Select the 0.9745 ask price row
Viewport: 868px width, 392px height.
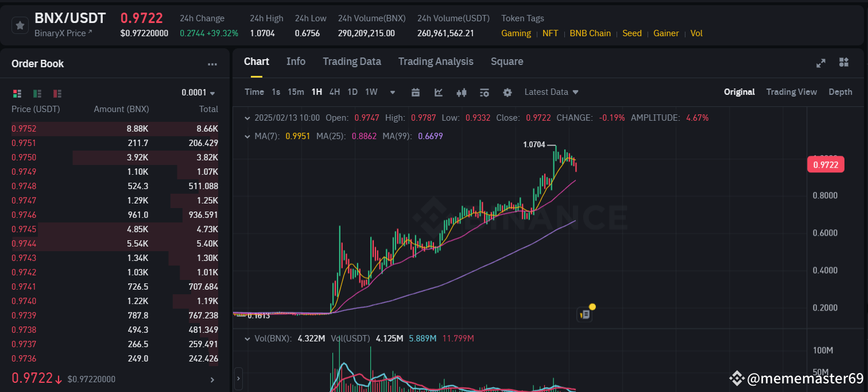(115, 229)
